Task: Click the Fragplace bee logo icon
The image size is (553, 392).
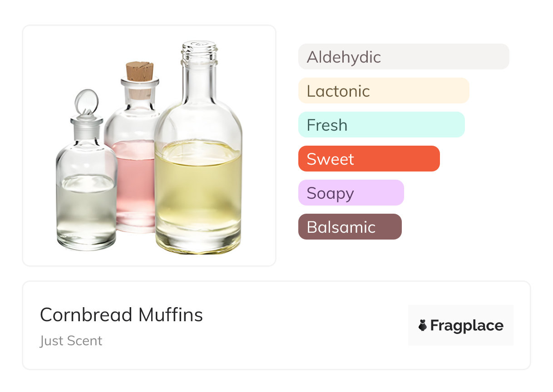Action: (x=423, y=325)
